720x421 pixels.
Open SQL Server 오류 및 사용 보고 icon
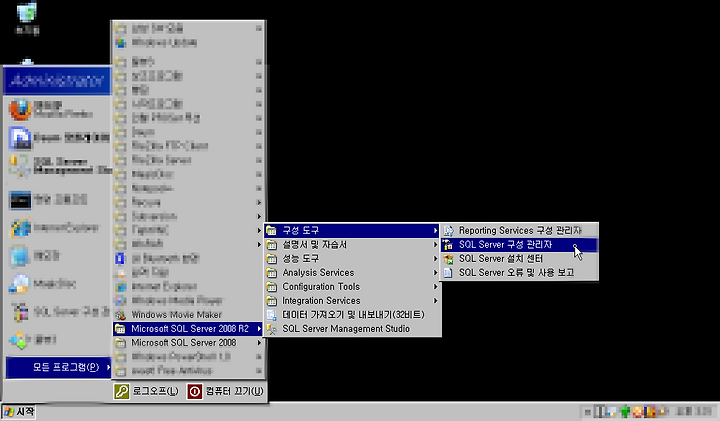pyautogui.click(x=449, y=273)
